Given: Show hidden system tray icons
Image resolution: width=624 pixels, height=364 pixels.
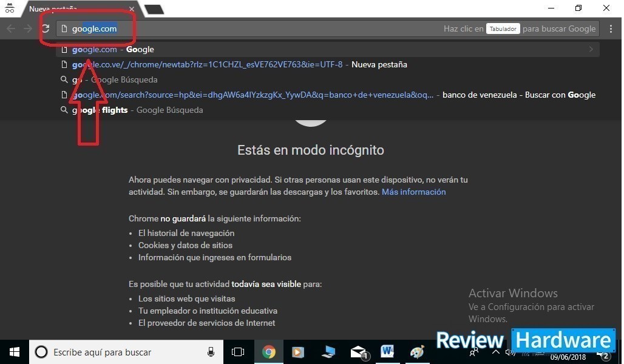Looking at the screenshot, I should [495, 352].
